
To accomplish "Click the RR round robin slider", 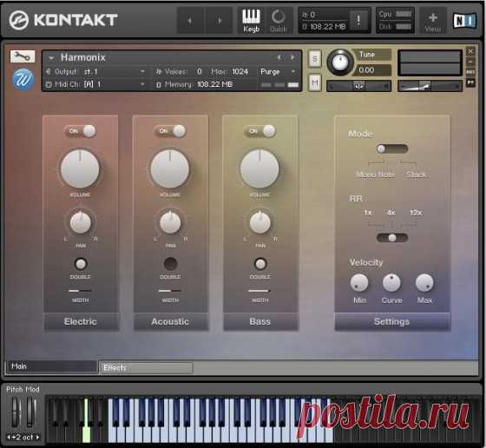I will click(x=392, y=238).
